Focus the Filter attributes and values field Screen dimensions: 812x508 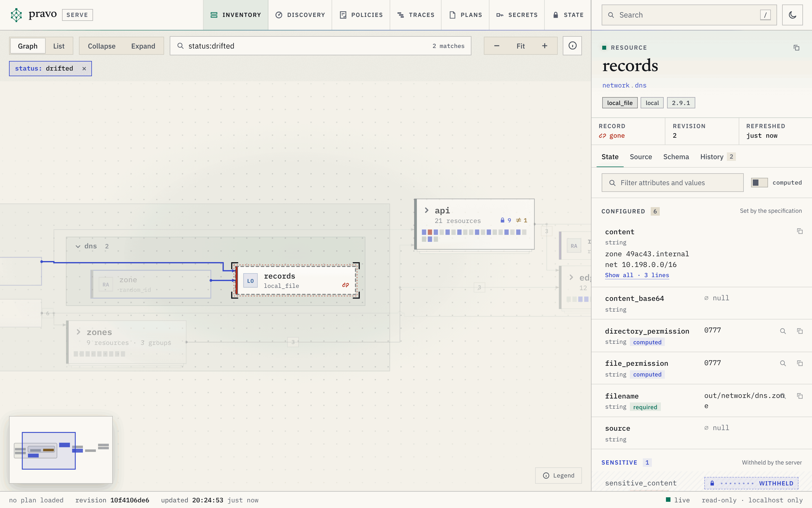[672, 182]
